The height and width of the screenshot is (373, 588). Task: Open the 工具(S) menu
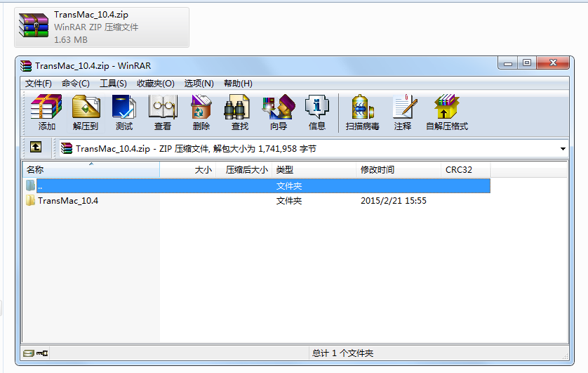tap(113, 84)
